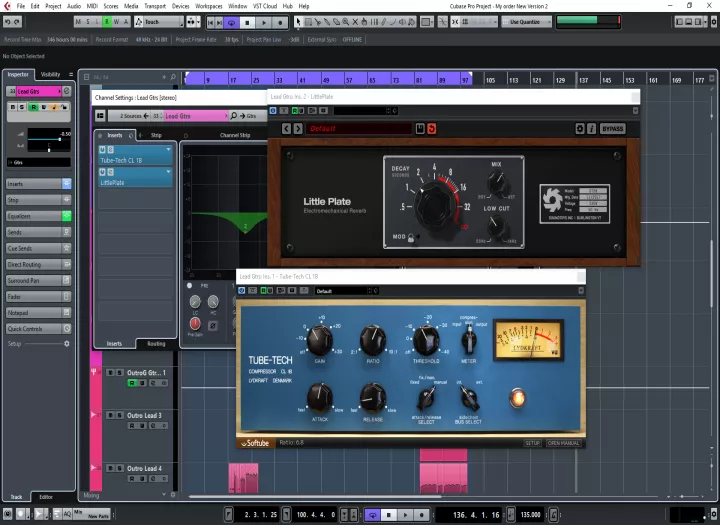Click the Softube logo button
Screen dimensions: 720x525
click(255, 443)
